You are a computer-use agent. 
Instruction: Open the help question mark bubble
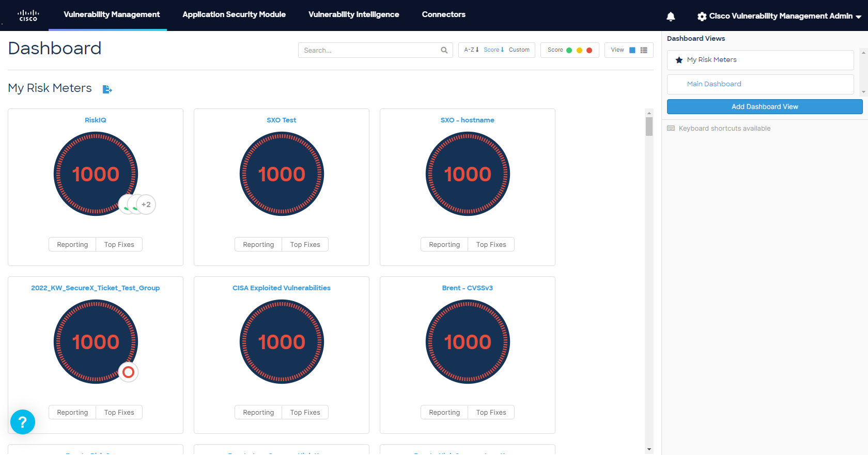23,422
